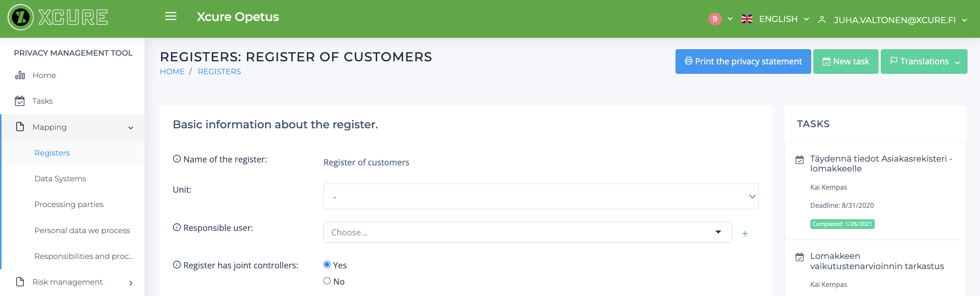Open the red notifications badge
The height and width of the screenshot is (296, 980).
tap(715, 19)
